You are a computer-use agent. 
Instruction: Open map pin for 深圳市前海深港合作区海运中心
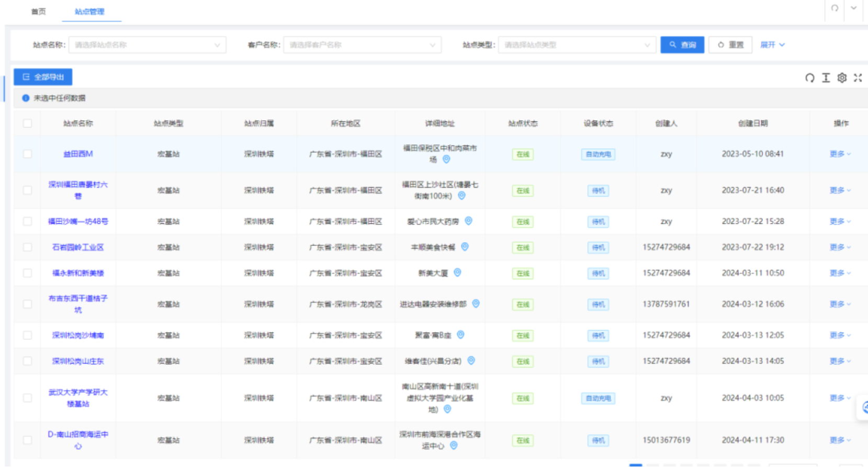[454, 446]
